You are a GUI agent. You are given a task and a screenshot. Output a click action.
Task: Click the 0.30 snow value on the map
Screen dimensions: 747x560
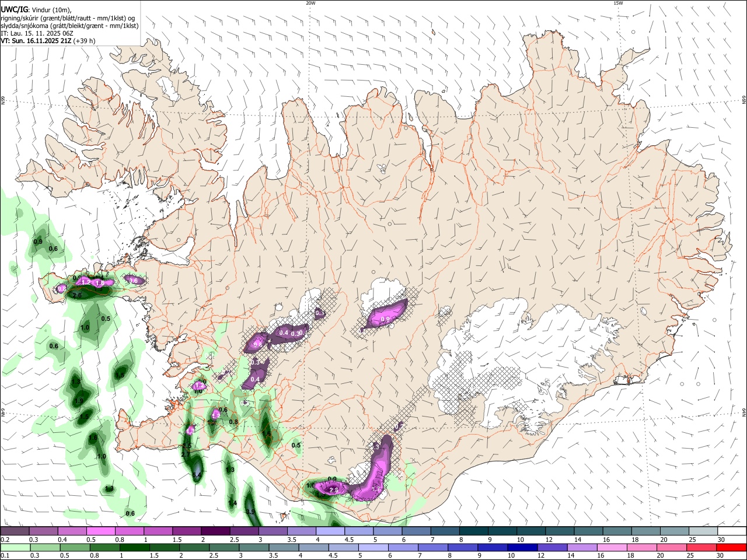298,333
